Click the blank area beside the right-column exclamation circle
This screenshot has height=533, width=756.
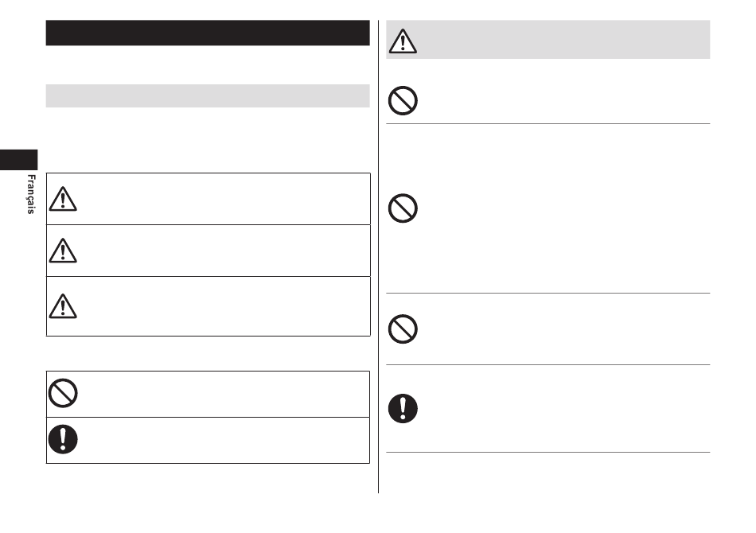tap(565, 409)
